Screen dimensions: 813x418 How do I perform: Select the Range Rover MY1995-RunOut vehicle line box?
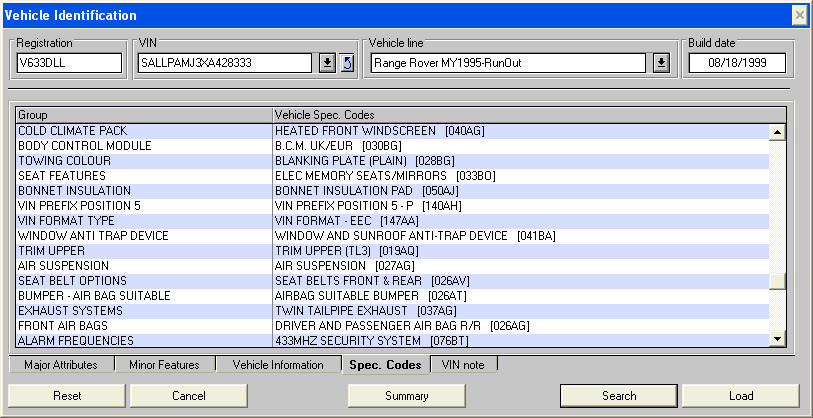click(x=508, y=63)
